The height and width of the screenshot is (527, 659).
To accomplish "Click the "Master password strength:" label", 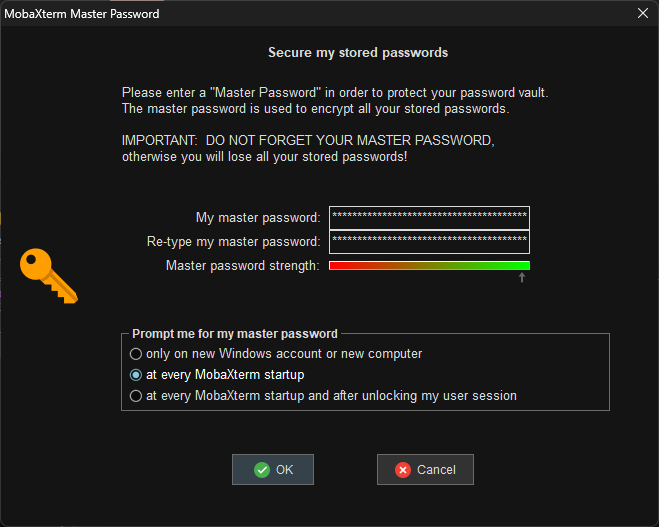I will [x=243, y=265].
